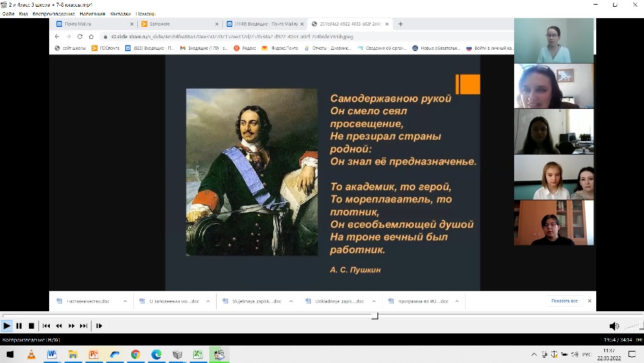The width and height of the screenshot is (644, 363).
Task: Open File Explorer from the taskbar
Action: pyautogui.click(x=73, y=354)
